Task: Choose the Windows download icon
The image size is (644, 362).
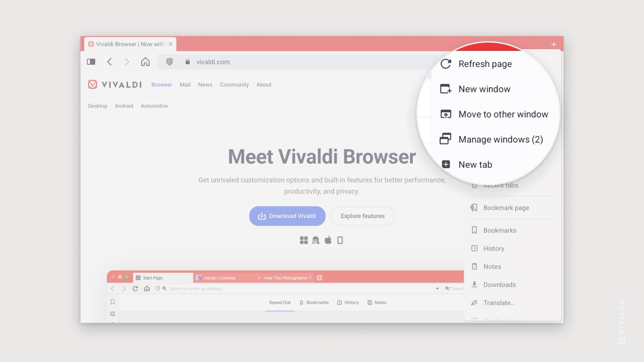Action: tap(304, 240)
